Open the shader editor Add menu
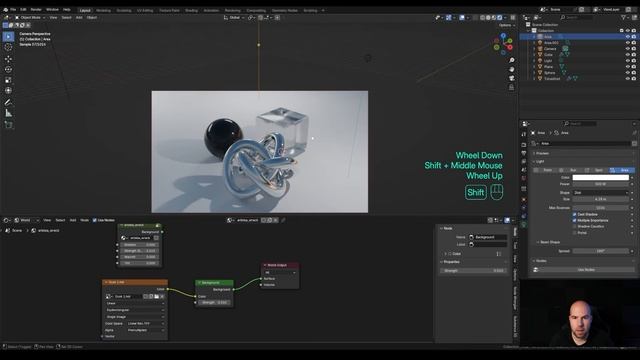Screen dimensions: 640x360 click(73, 220)
